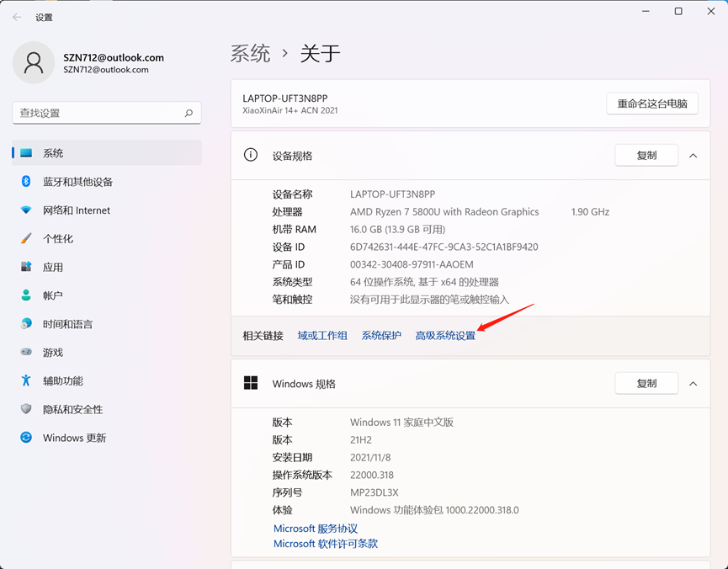Open 域或工作组 link

(322, 335)
